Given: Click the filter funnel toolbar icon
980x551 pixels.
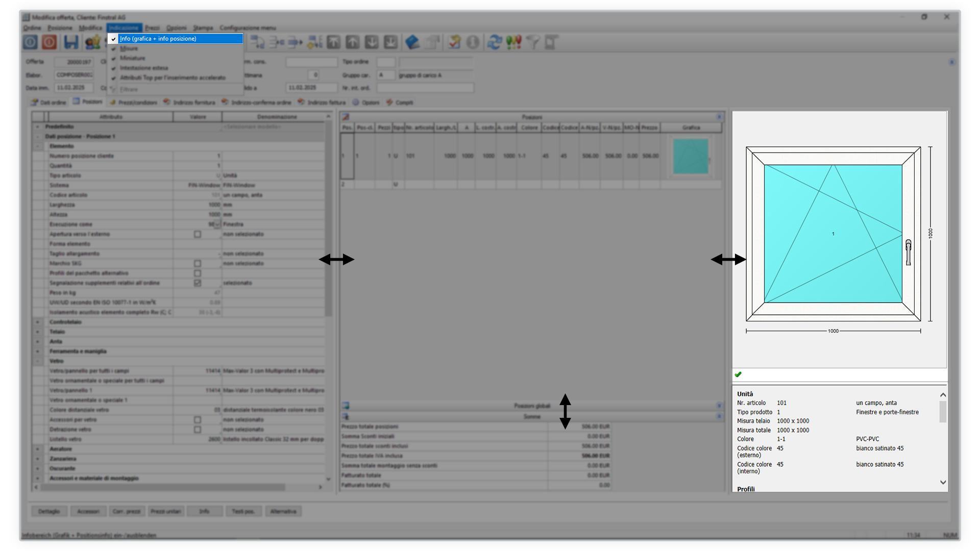Looking at the screenshot, I should tap(532, 42).
